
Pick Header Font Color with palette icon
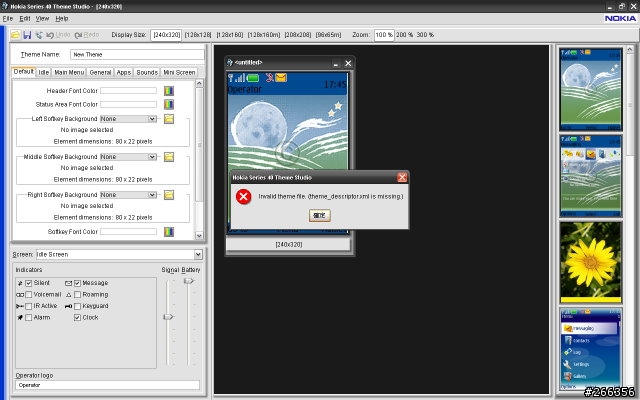(x=169, y=91)
